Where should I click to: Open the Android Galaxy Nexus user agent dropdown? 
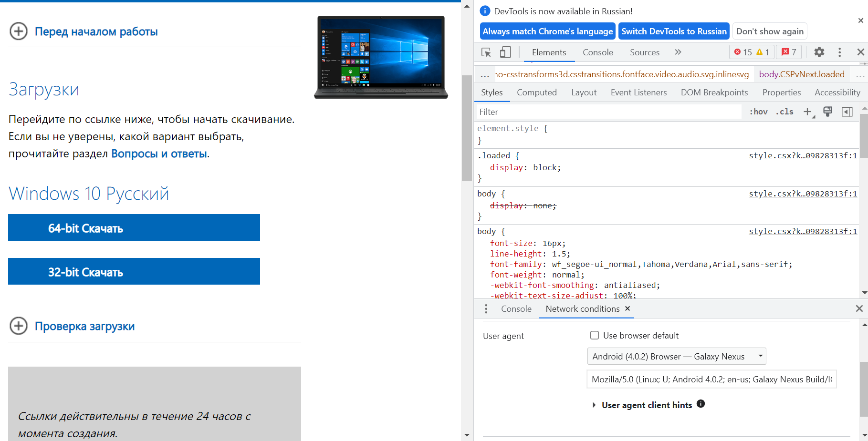click(676, 356)
